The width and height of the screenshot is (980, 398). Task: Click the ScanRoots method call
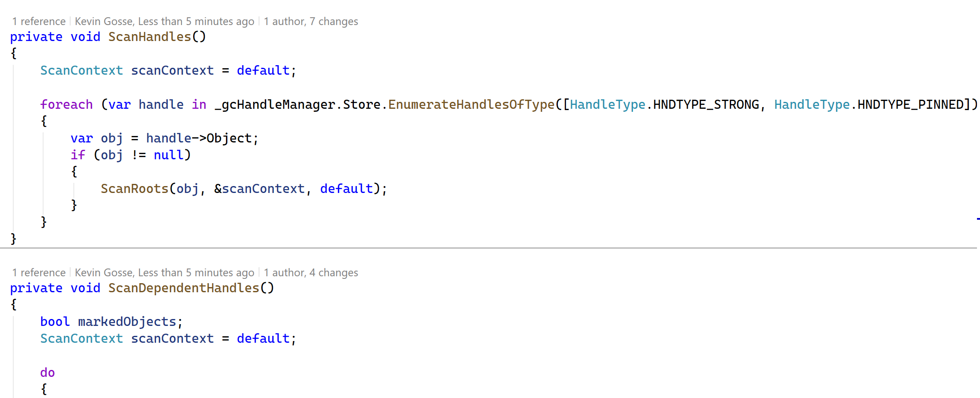(x=134, y=189)
